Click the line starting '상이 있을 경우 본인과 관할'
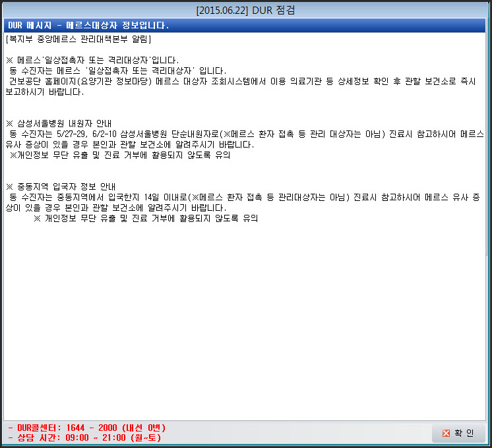 click(115, 208)
